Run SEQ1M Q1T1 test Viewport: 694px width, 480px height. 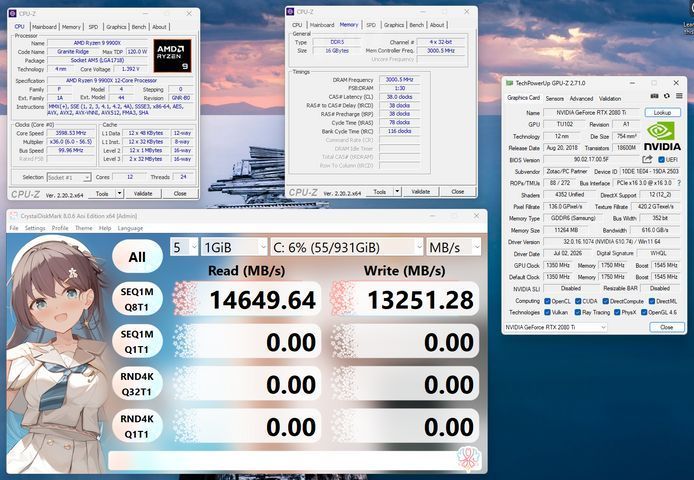coord(137,341)
